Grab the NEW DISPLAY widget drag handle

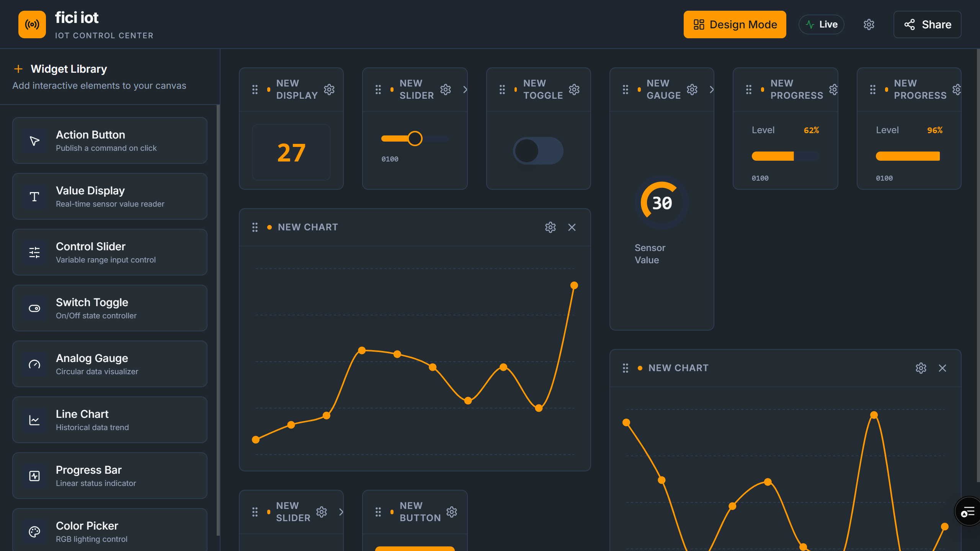255,90
